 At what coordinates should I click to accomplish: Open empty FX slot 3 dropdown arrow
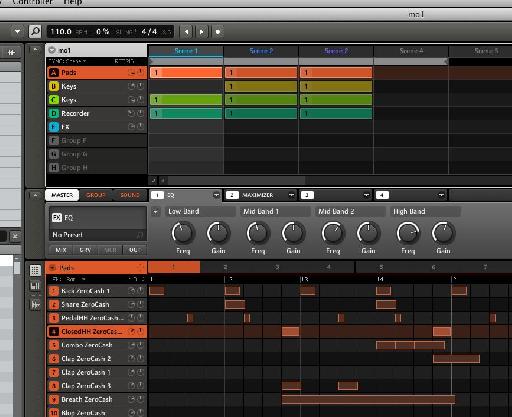366,195
